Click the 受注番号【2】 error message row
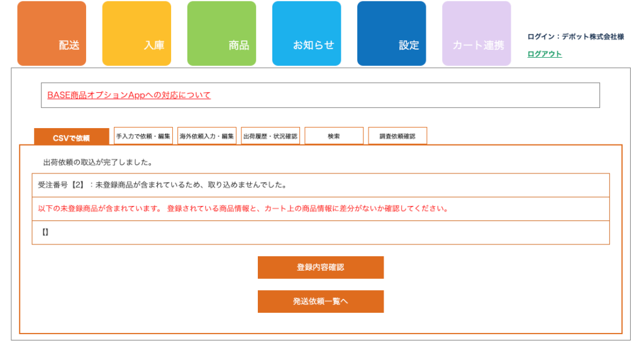The height and width of the screenshot is (348, 644). pyautogui.click(x=162, y=185)
